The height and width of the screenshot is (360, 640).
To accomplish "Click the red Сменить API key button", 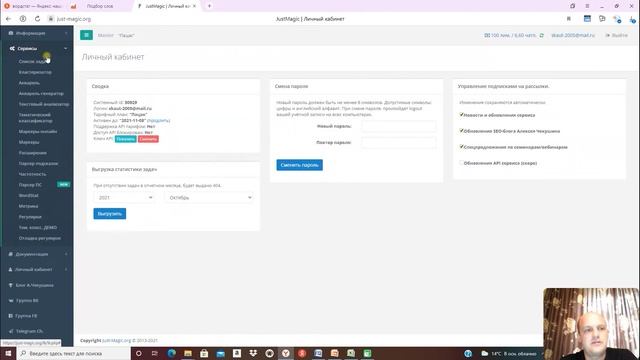I will click(x=148, y=139).
